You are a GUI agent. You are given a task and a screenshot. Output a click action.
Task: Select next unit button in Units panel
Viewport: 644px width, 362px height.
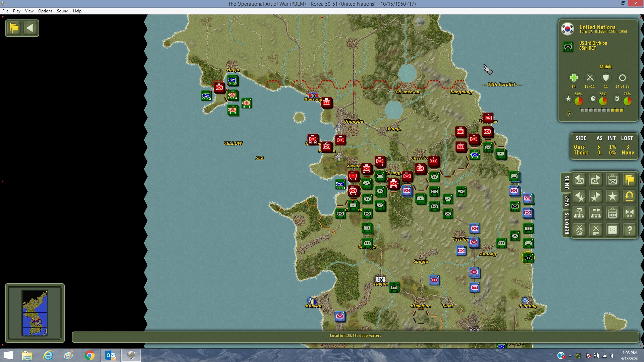point(596,180)
